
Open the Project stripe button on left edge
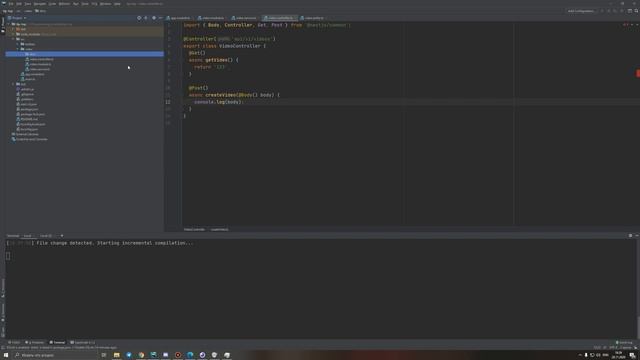(2, 24)
